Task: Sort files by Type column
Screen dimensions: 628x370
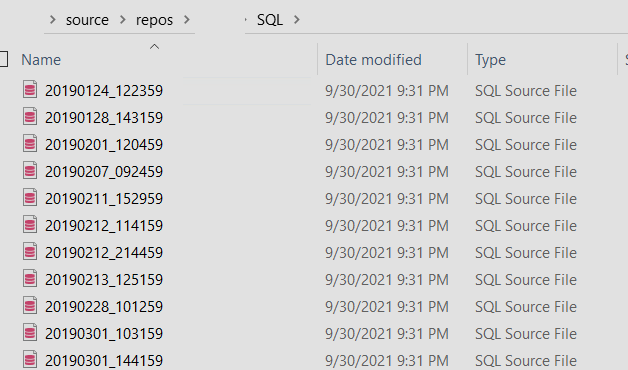Action: tap(490, 60)
